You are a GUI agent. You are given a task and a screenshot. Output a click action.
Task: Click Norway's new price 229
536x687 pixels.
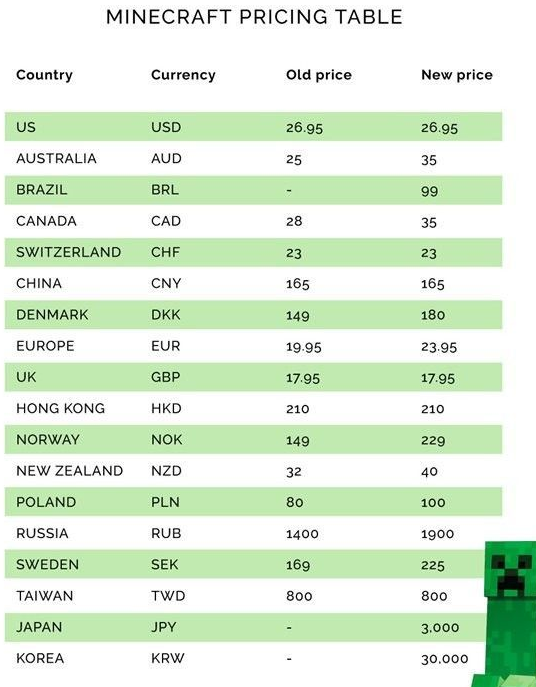pyautogui.click(x=433, y=440)
